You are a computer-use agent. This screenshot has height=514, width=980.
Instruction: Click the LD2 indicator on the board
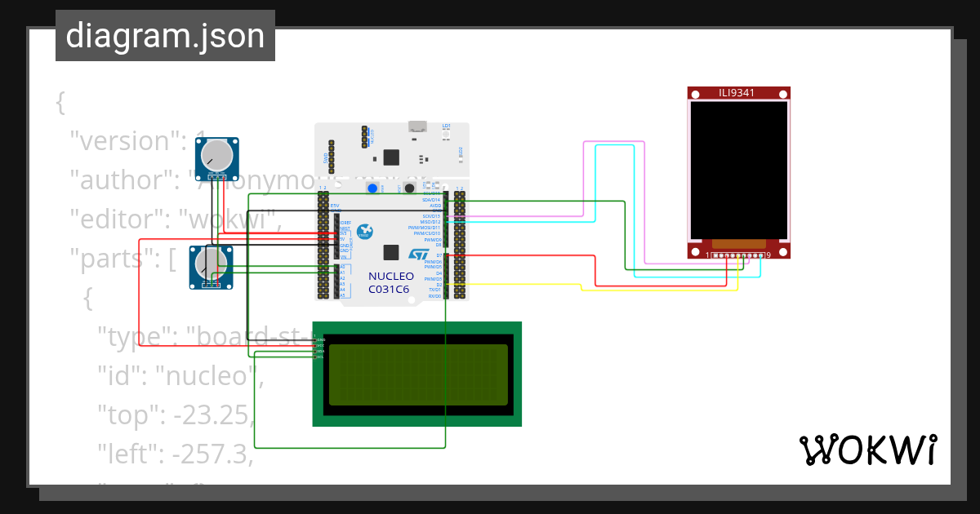(x=461, y=160)
